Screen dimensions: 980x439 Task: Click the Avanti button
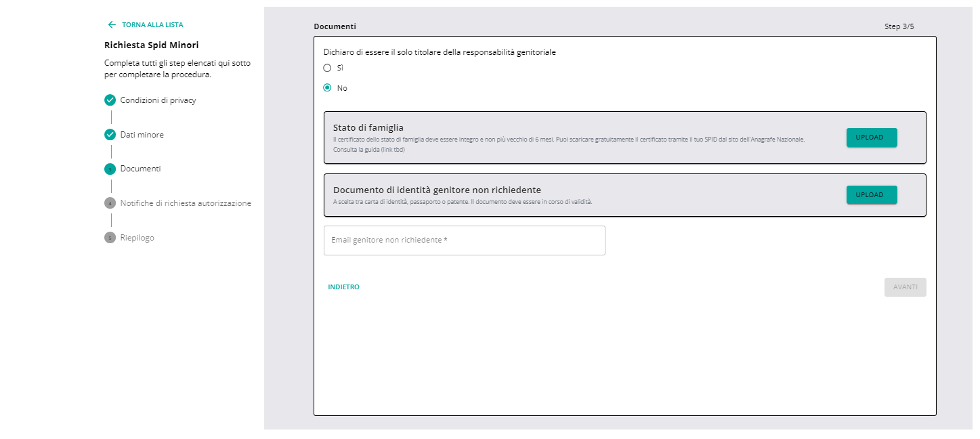coord(906,287)
